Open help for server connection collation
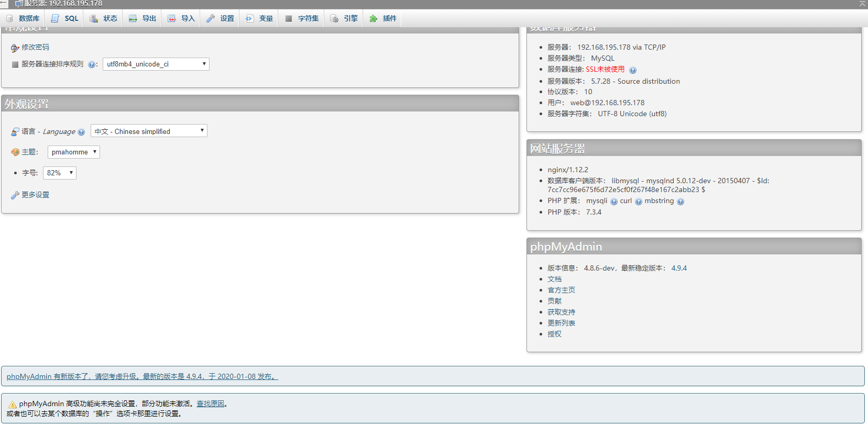This screenshot has width=868, height=425. coord(92,65)
